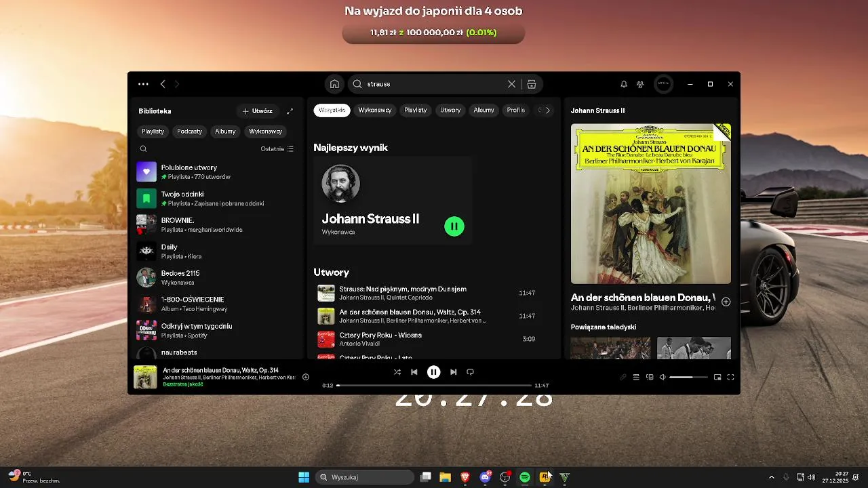Open the album cover in side panel

click(x=651, y=204)
